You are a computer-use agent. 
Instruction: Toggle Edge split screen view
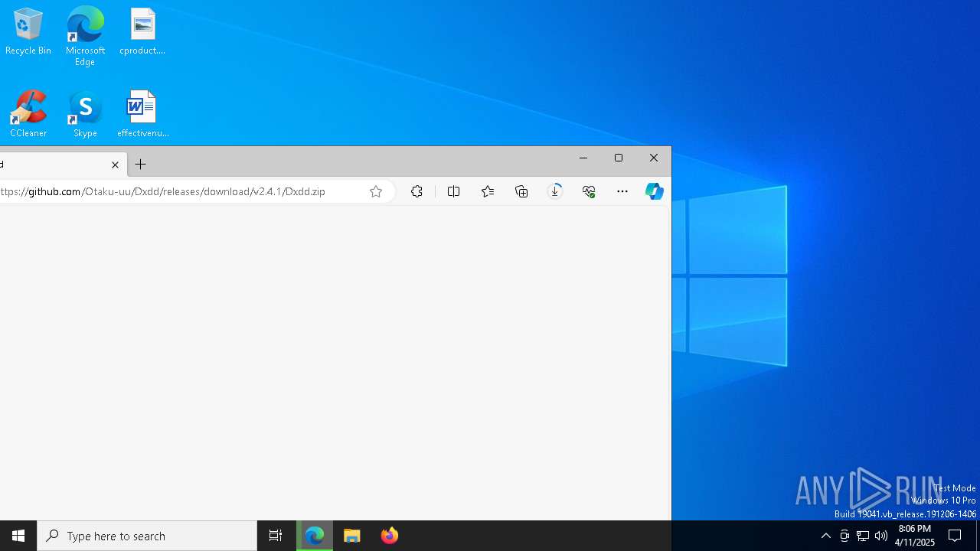[x=453, y=191]
